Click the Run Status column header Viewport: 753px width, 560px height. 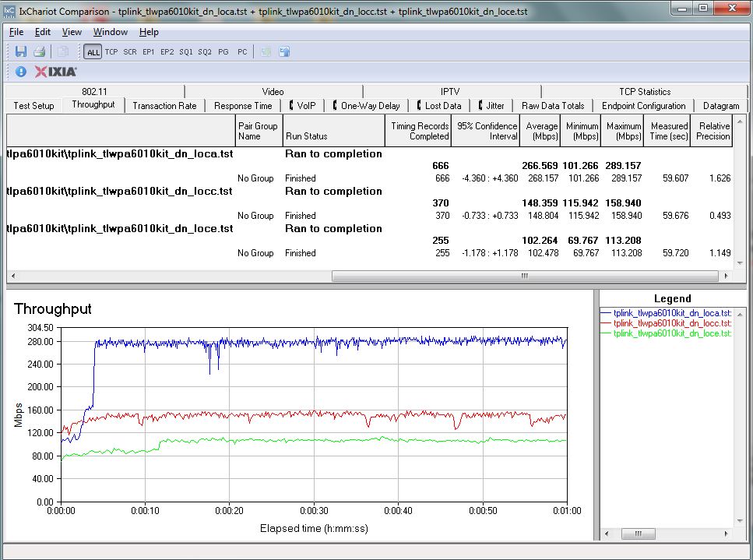pyautogui.click(x=334, y=131)
